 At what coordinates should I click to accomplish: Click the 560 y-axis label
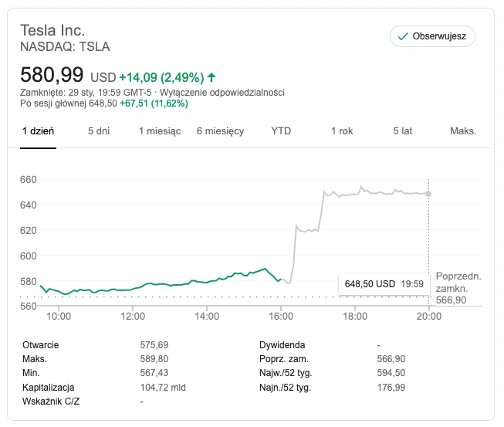(x=29, y=306)
